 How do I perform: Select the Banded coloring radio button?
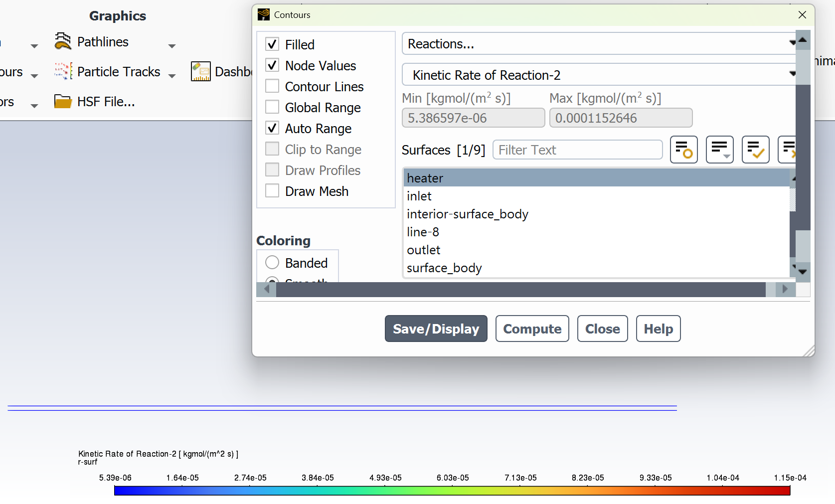pos(272,263)
